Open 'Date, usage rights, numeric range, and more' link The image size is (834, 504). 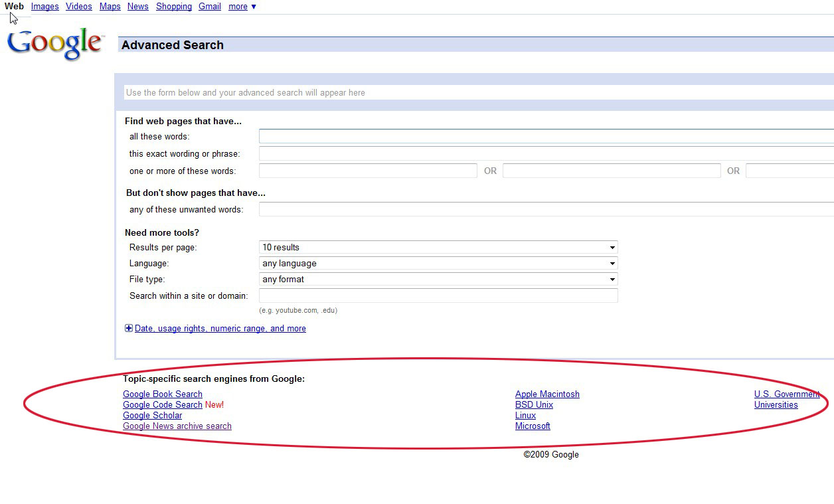pyautogui.click(x=220, y=329)
